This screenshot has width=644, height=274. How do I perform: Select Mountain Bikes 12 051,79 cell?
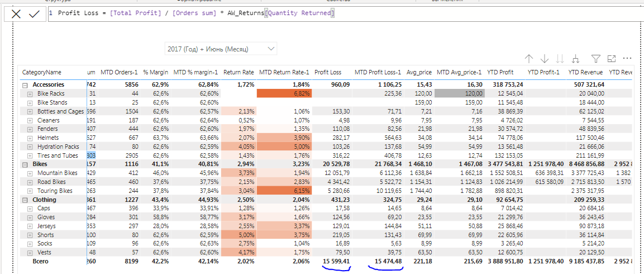(338, 173)
